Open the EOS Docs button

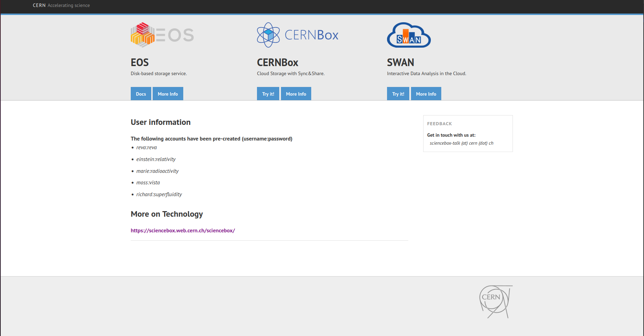[x=141, y=94]
